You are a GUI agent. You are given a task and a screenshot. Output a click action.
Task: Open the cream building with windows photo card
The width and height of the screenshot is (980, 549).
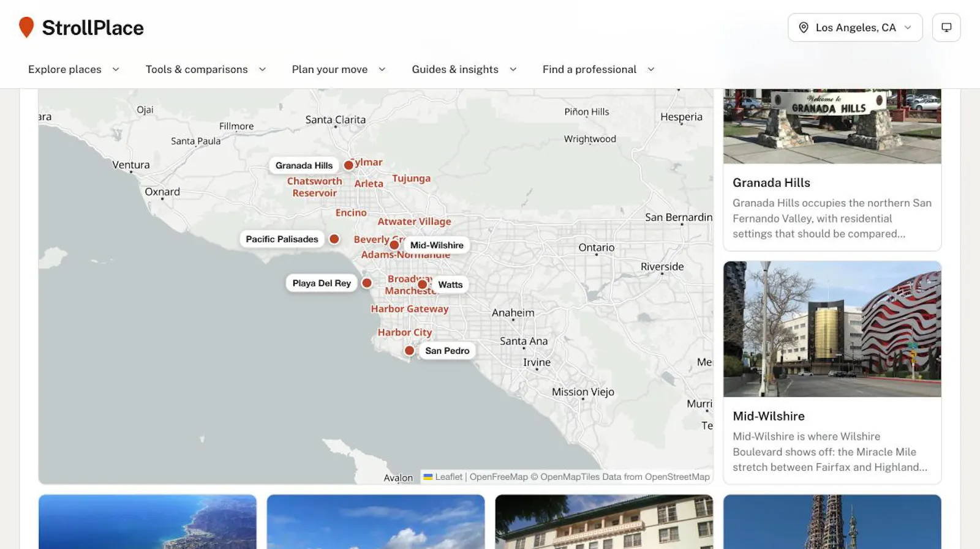point(604,522)
